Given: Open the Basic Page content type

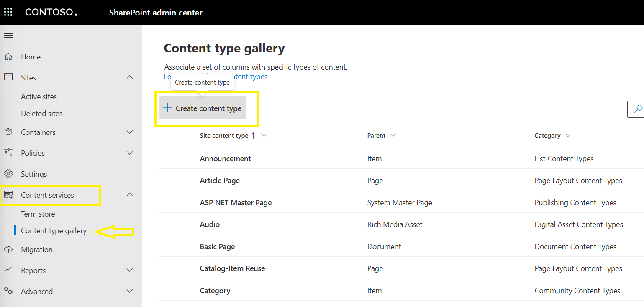Looking at the screenshot, I should (x=218, y=247).
